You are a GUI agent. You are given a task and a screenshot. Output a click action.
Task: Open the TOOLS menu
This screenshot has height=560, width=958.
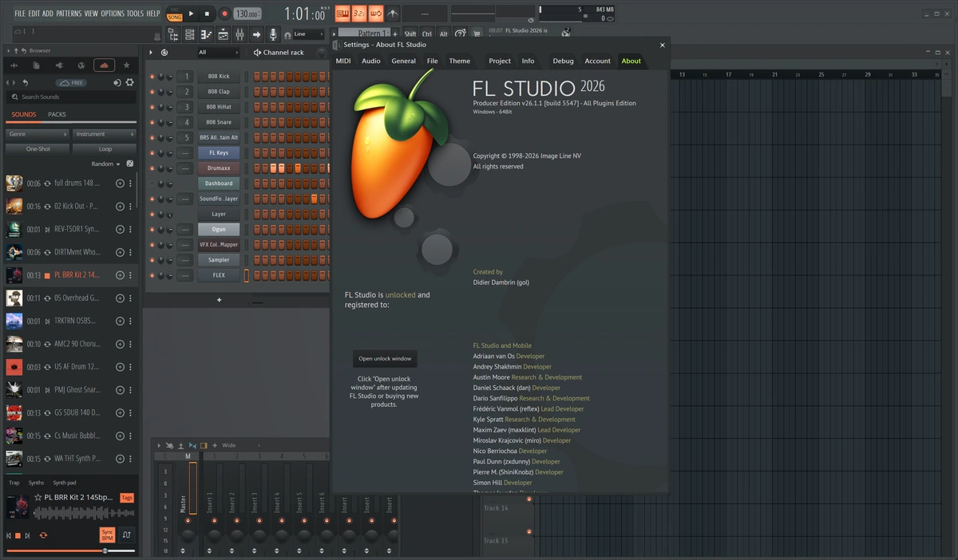coord(135,14)
